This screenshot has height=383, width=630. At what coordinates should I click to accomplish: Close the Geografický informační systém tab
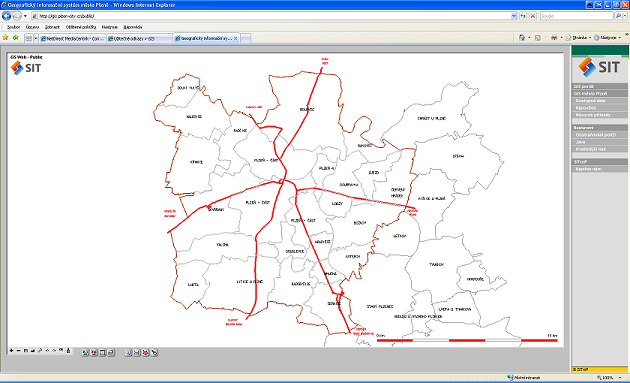tap(236, 39)
